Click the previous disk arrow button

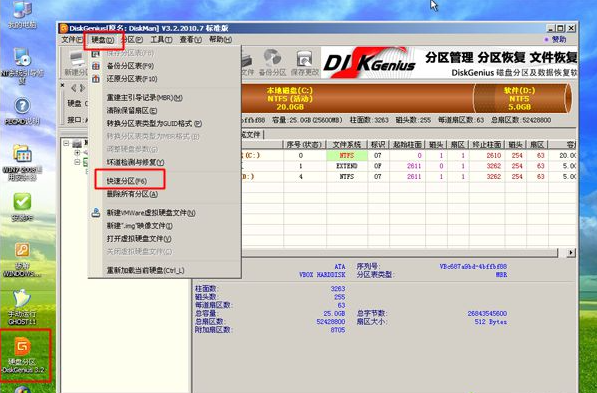coord(73,88)
